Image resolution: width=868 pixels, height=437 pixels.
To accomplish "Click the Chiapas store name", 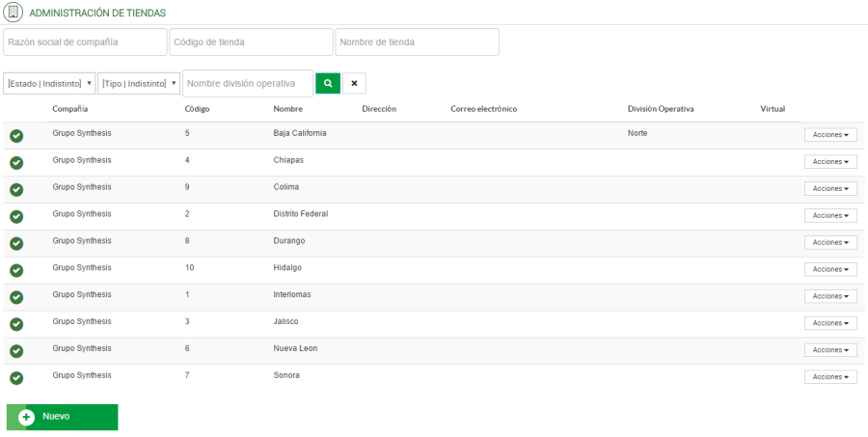I will [x=288, y=160].
